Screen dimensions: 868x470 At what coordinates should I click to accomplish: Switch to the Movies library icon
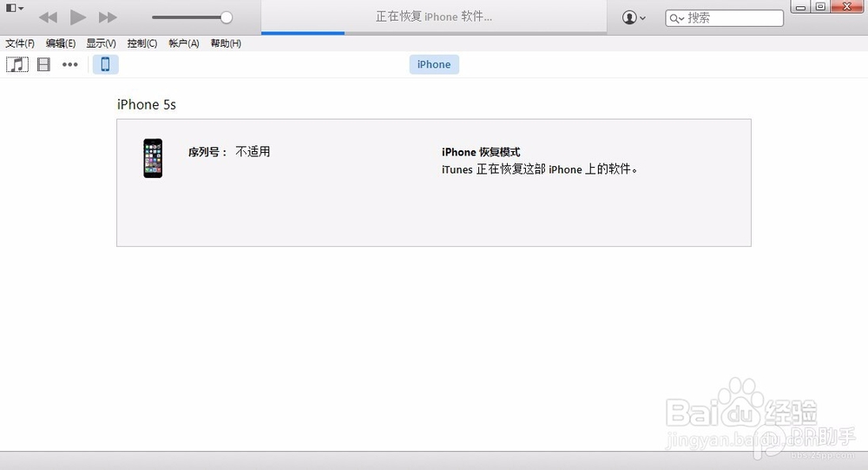click(x=43, y=64)
